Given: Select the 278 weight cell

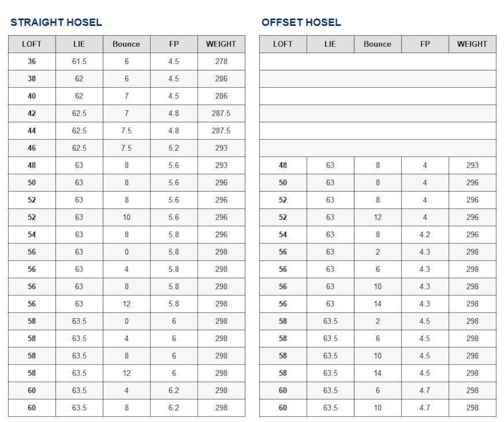Looking at the screenshot, I should 221,61.
